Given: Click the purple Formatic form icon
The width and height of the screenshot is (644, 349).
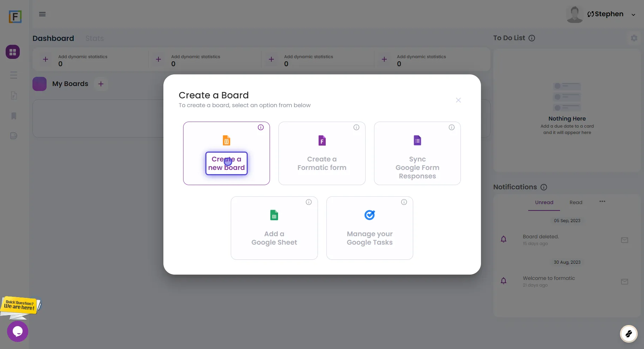Looking at the screenshot, I should (x=322, y=140).
